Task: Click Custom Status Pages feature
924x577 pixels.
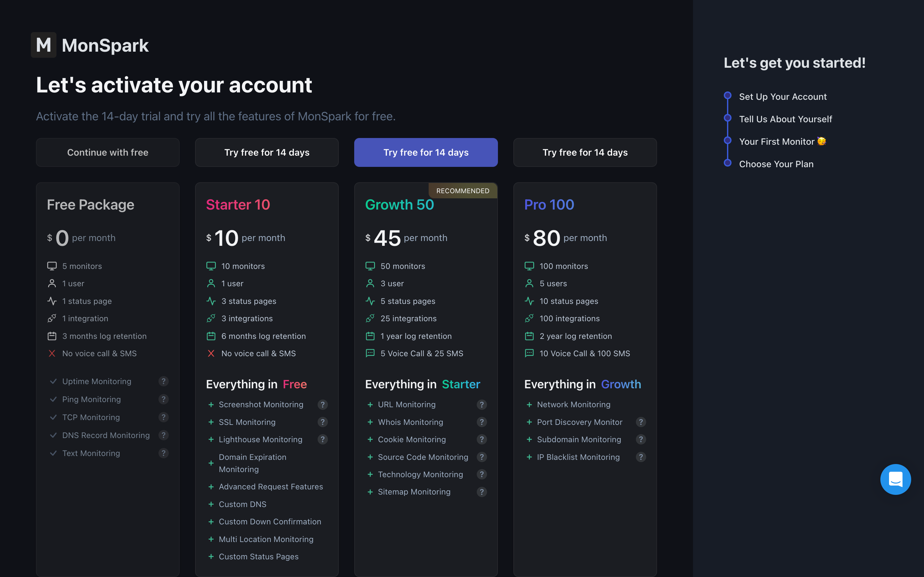Action: tap(259, 557)
